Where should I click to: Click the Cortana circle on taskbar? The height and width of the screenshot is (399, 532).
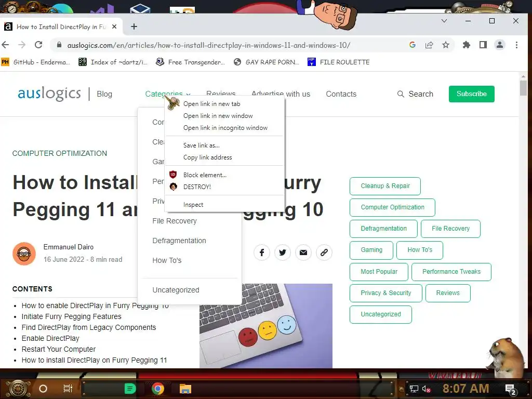pyautogui.click(x=43, y=389)
